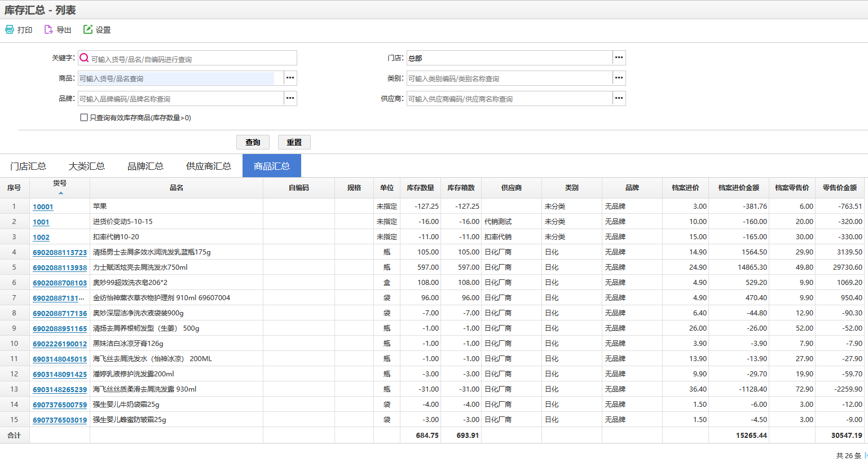The height and width of the screenshot is (461, 868).
Task: Click the 类别 column header
Action: (x=572, y=188)
